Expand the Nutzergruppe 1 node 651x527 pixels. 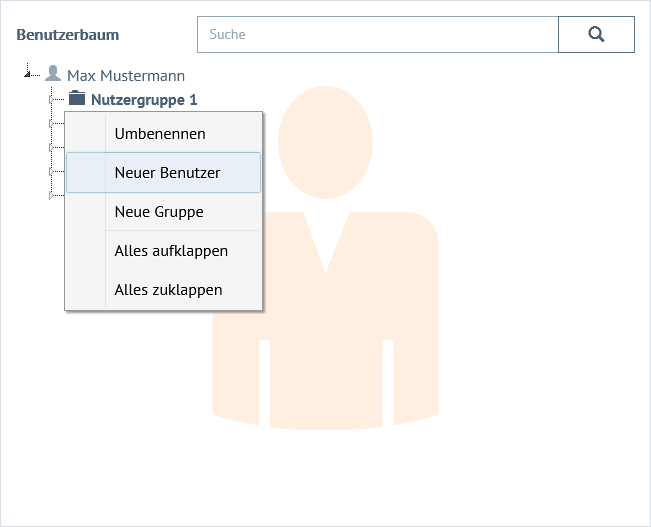point(51,99)
